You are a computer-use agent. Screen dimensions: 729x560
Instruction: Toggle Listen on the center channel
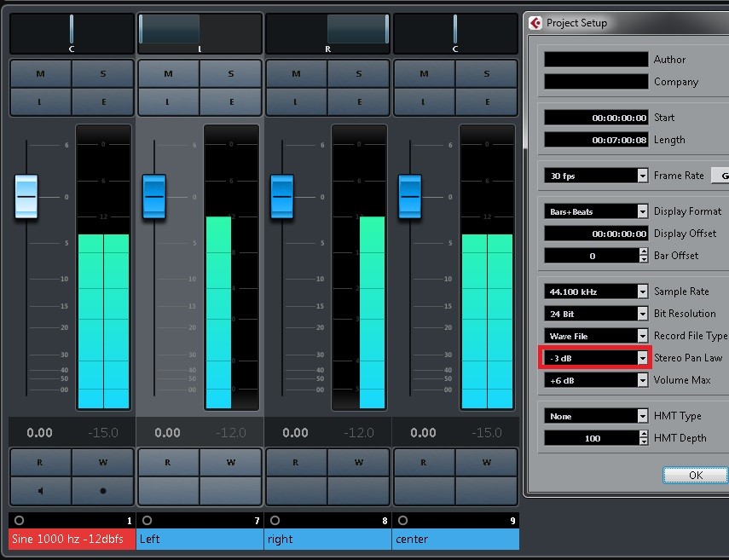pos(425,101)
